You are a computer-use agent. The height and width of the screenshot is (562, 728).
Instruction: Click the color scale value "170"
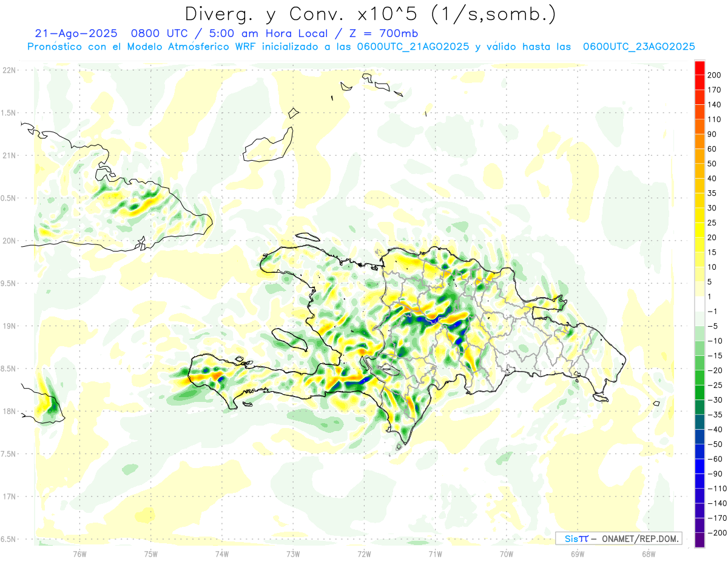coord(715,90)
